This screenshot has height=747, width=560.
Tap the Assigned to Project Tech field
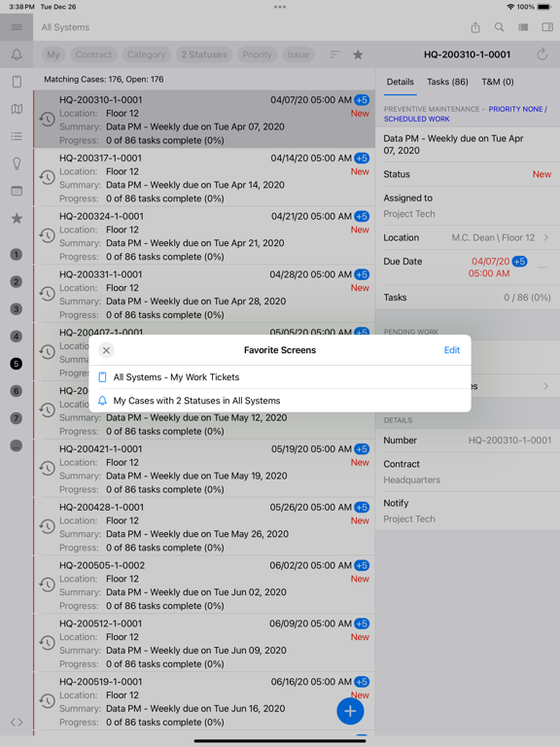pyautogui.click(x=467, y=206)
